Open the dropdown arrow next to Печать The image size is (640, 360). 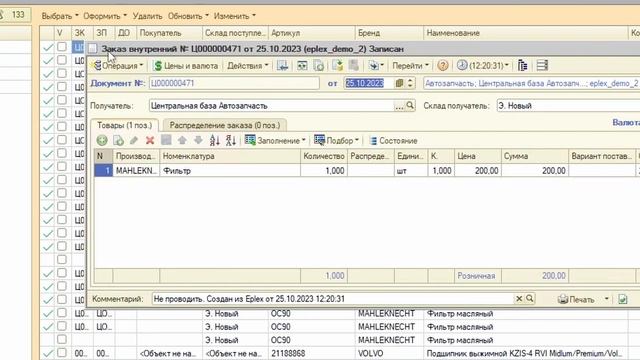tap(607, 299)
